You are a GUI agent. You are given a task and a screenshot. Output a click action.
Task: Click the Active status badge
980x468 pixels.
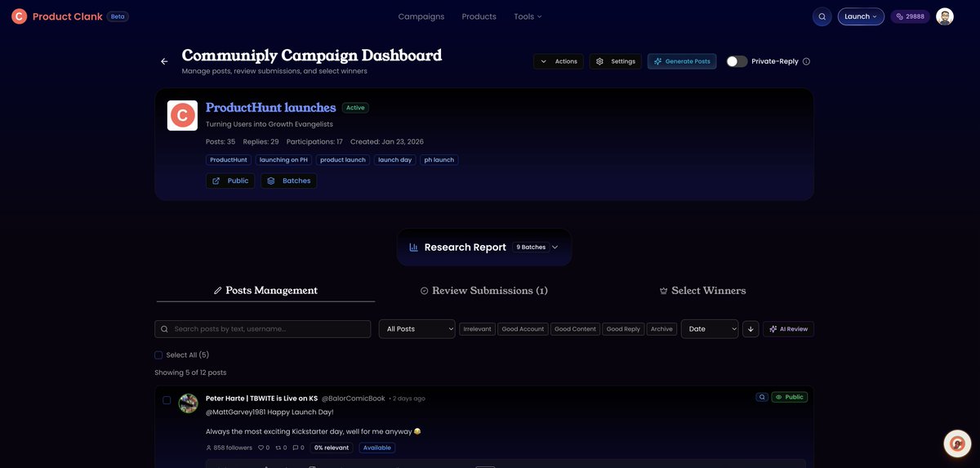click(x=355, y=108)
